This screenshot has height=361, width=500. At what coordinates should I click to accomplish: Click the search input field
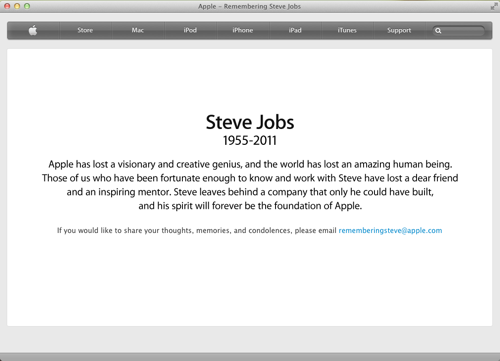coord(458,31)
